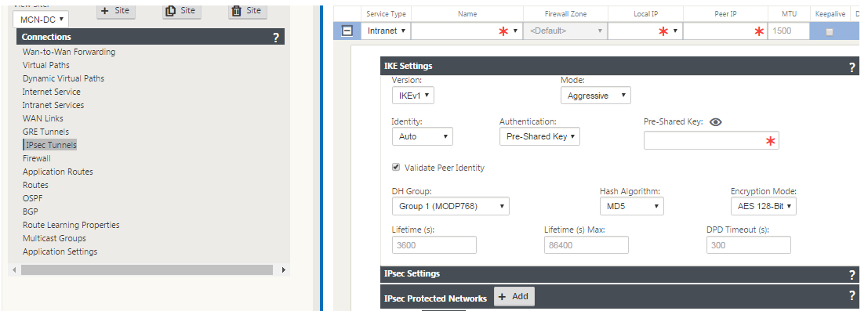Expand the IPsec Settings section header
868x311 pixels.
coord(620,274)
